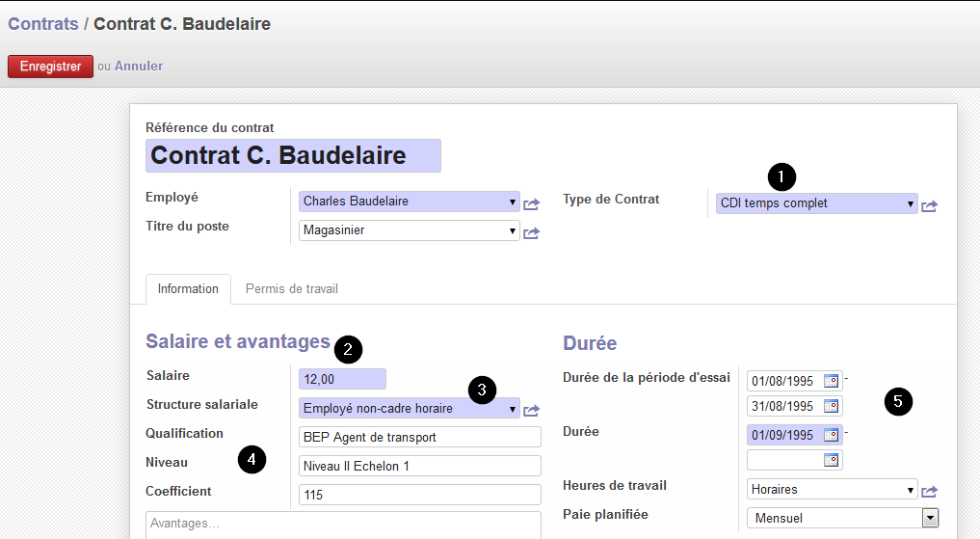The height and width of the screenshot is (539, 980).
Task: Cancel editing via the Annuler link
Action: (139, 66)
